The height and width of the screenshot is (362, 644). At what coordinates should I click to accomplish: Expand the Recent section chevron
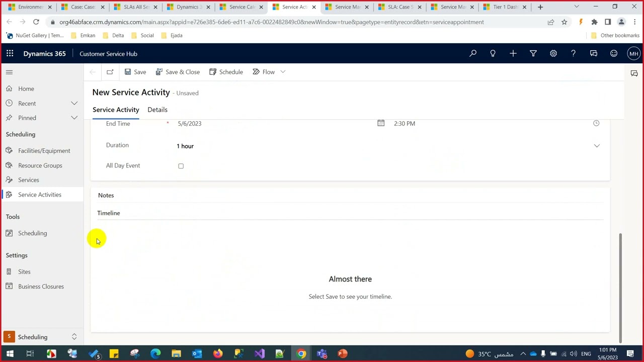[74, 103]
